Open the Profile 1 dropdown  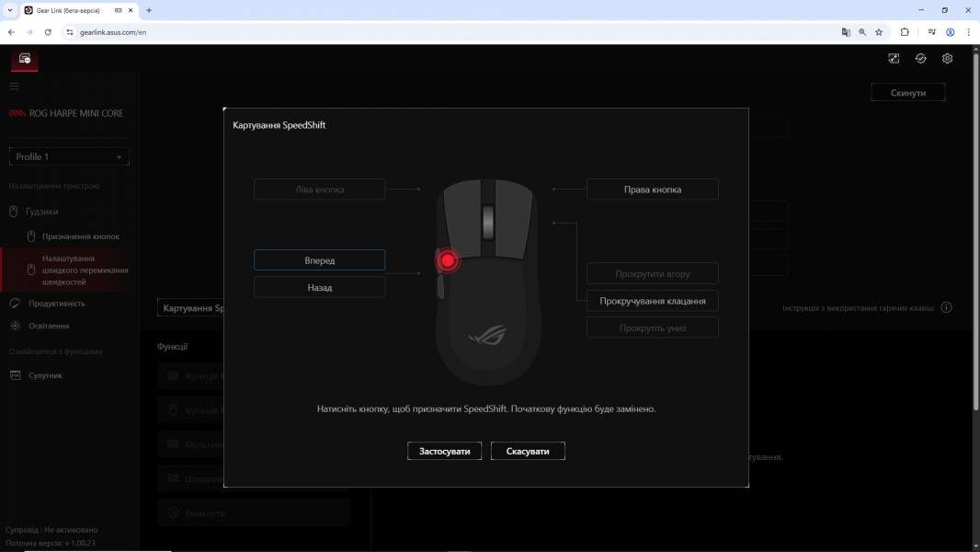pos(69,156)
